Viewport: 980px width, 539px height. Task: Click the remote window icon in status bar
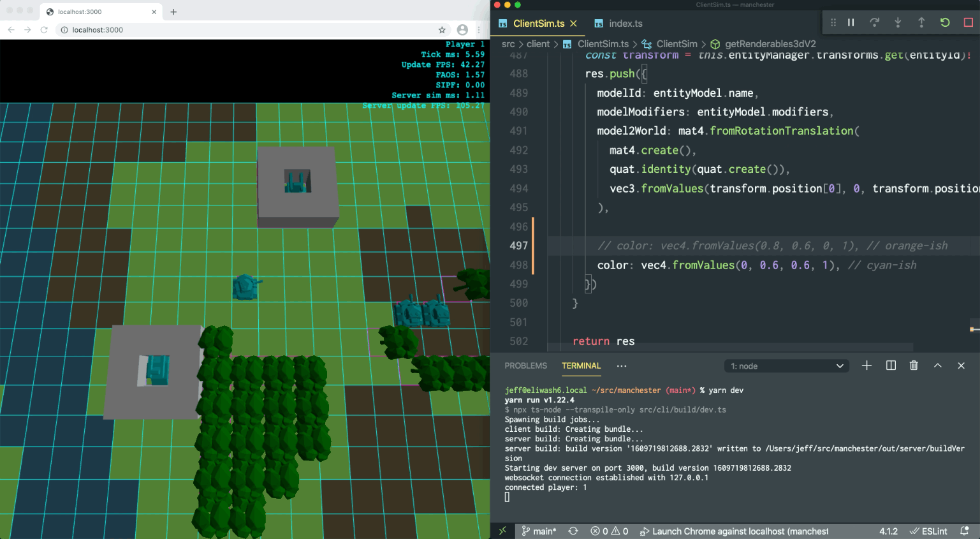coord(502,531)
